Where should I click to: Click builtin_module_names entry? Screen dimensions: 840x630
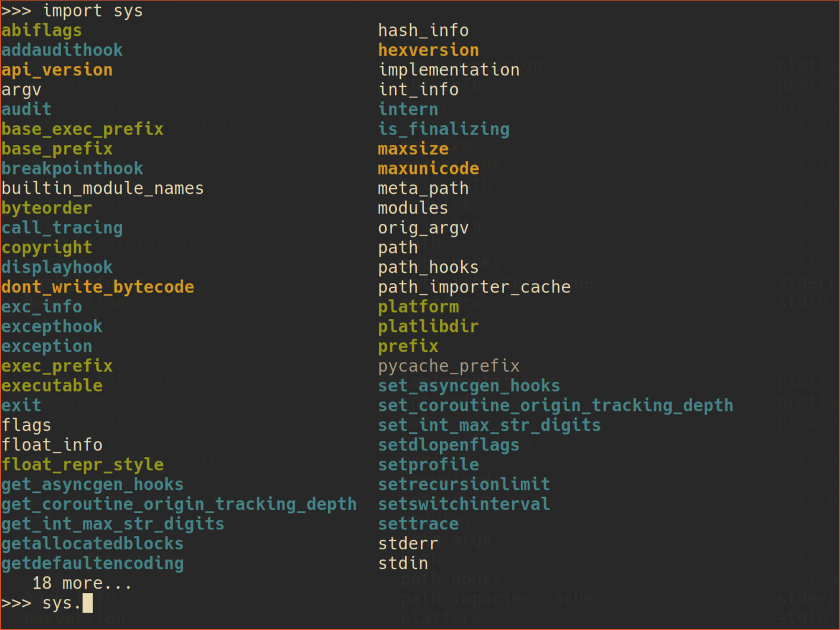102,188
